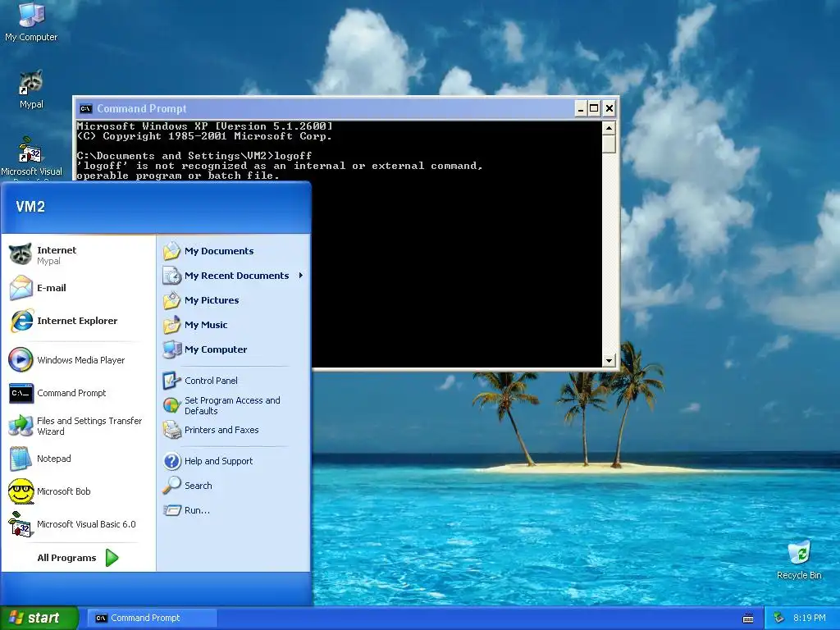840x630 pixels.
Task: Launch Internet Explorer from Start menu
Action: point(77,321)
